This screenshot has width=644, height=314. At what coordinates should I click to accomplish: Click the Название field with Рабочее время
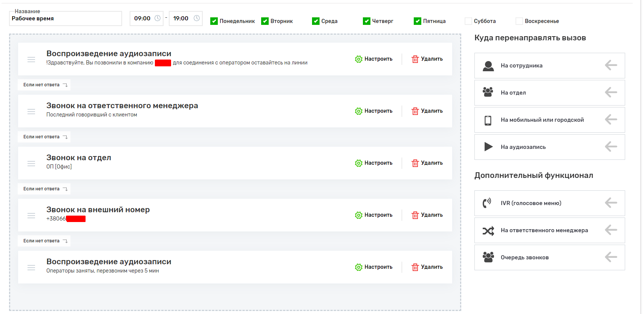(x=66, y=18)
